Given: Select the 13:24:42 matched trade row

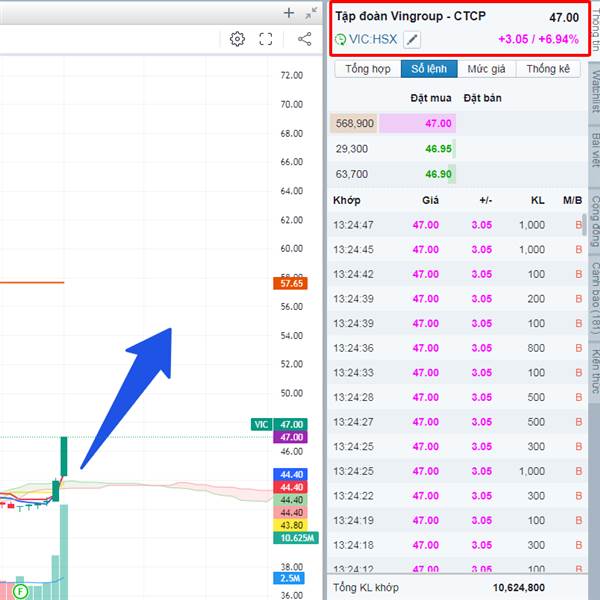Looking at the screenshot, I should [457, 274].
